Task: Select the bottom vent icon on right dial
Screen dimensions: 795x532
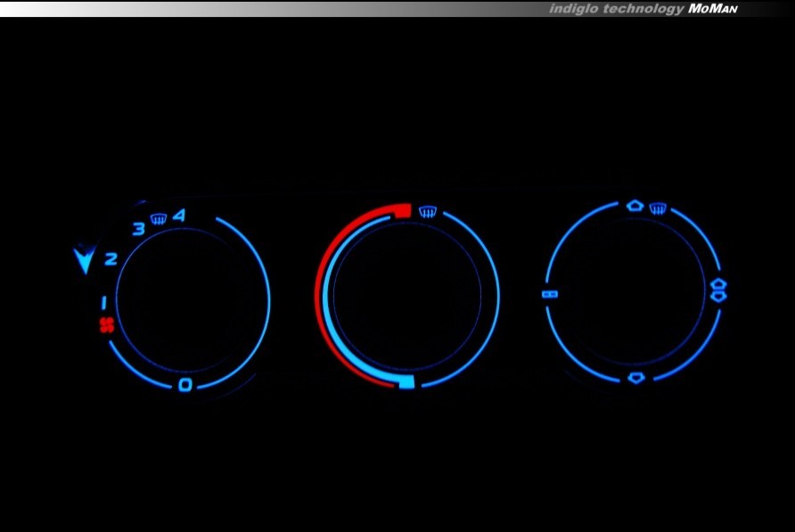Action: 635,378
